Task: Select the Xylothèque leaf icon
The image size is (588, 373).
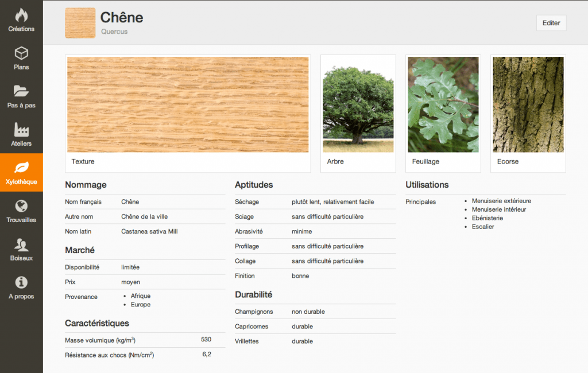Action: point(21,167)
